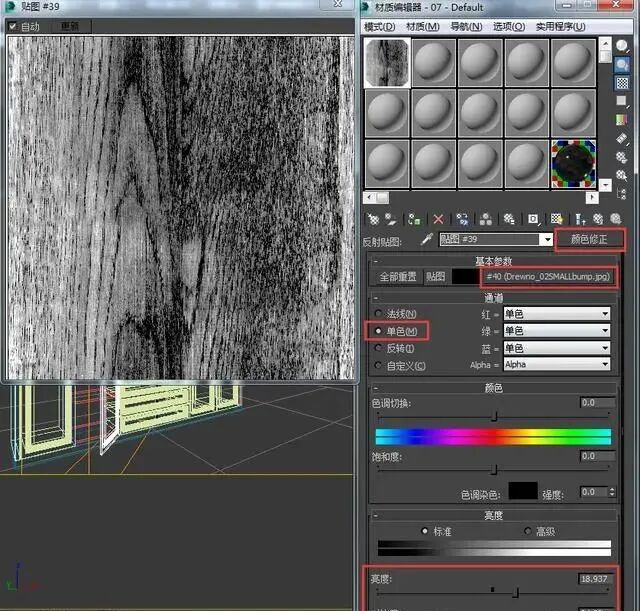Image resolution: width=640 pixels, height=611 pixels.
Task: Click the Sample UV Tiling icon
Action: [622, 101]
